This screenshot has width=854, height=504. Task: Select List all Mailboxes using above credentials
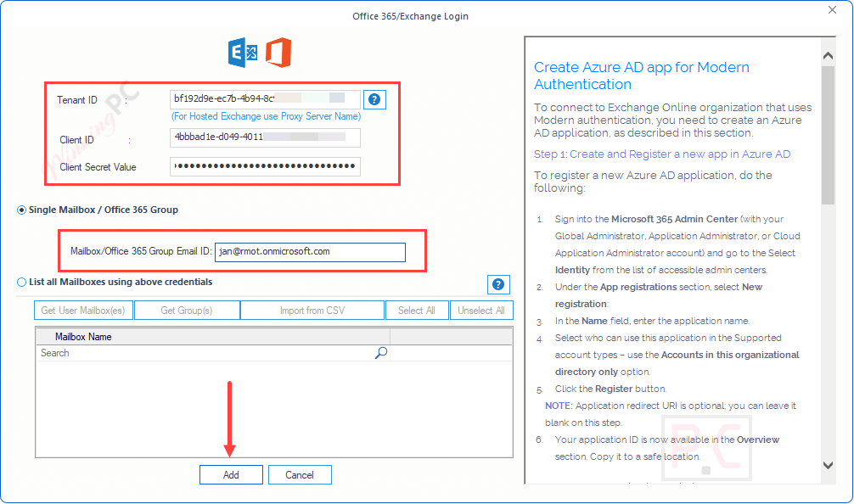pyautogui.click(x=21, y=282)
